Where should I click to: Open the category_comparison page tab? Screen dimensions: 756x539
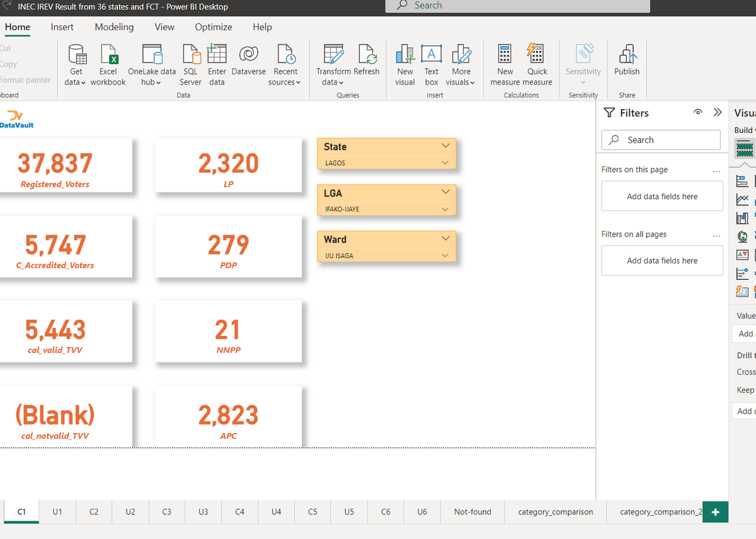[x=556, y=512]
